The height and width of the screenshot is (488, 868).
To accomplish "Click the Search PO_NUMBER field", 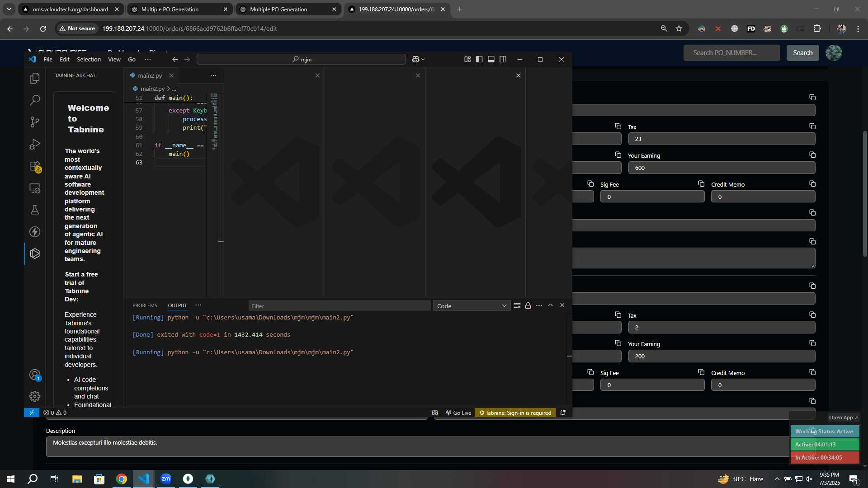I will pos(731,53).
